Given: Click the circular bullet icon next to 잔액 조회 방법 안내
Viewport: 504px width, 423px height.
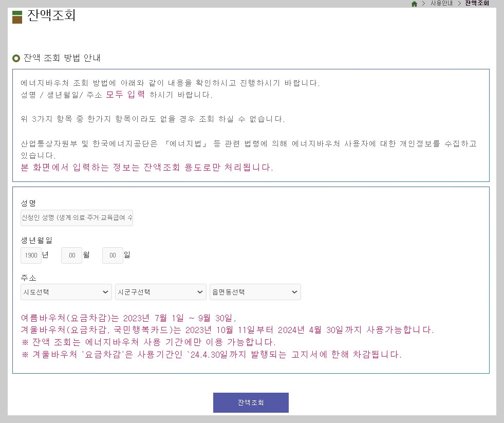Looking at the screenshot, I should click(15, 58).
